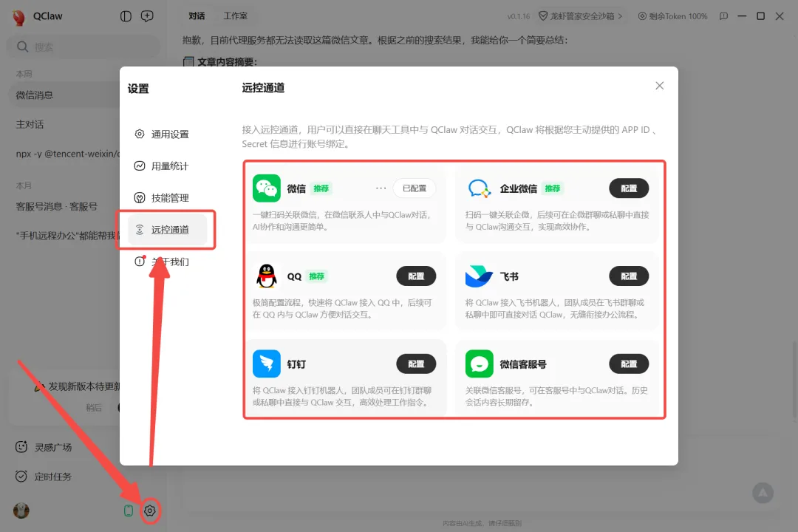The image size is (798, 532).
Task: Click the 定时任务 clock icon
Action: click(21, 477)
